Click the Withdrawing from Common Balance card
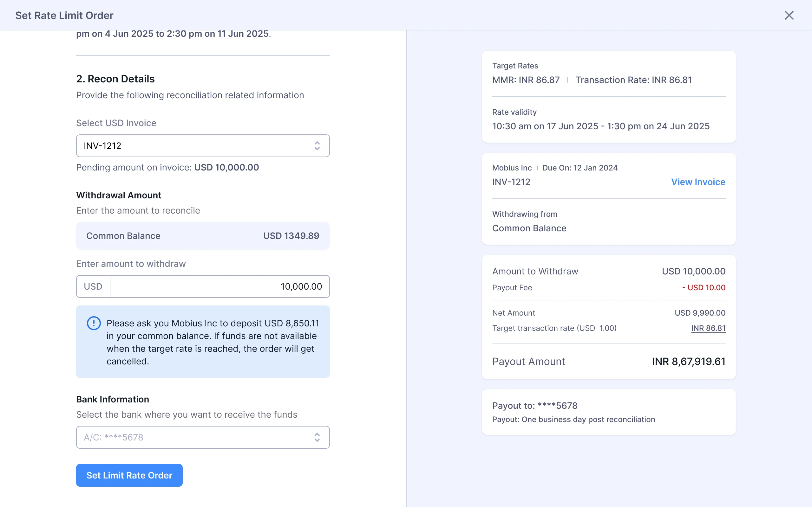The height and width of the screenshot is (507, 812). (608, 221)
